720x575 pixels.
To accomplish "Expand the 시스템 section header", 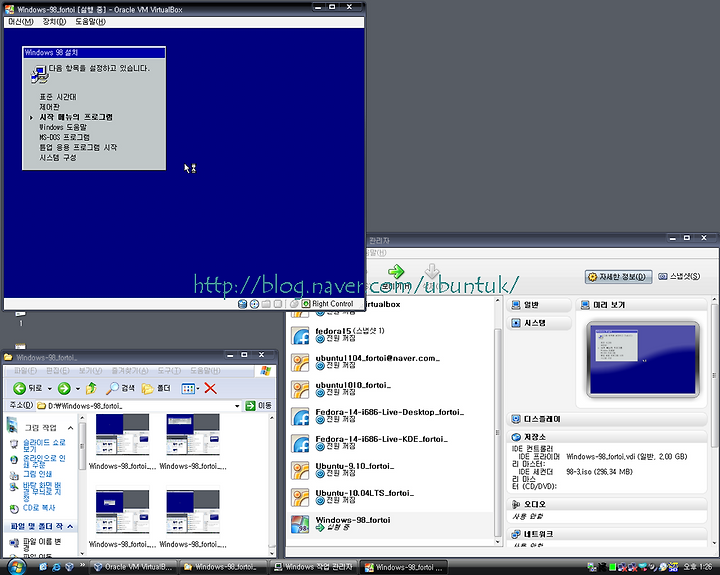I will [539, 323].
